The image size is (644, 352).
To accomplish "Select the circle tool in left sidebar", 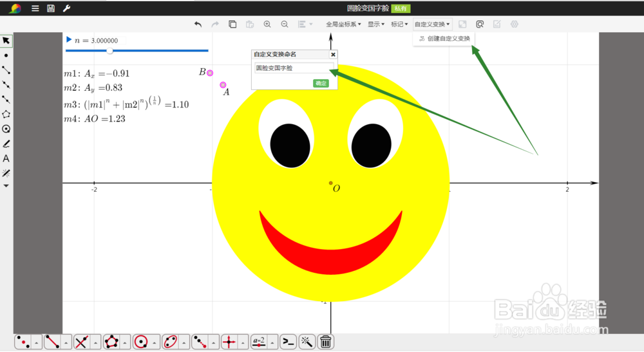I will coord(6,129).
